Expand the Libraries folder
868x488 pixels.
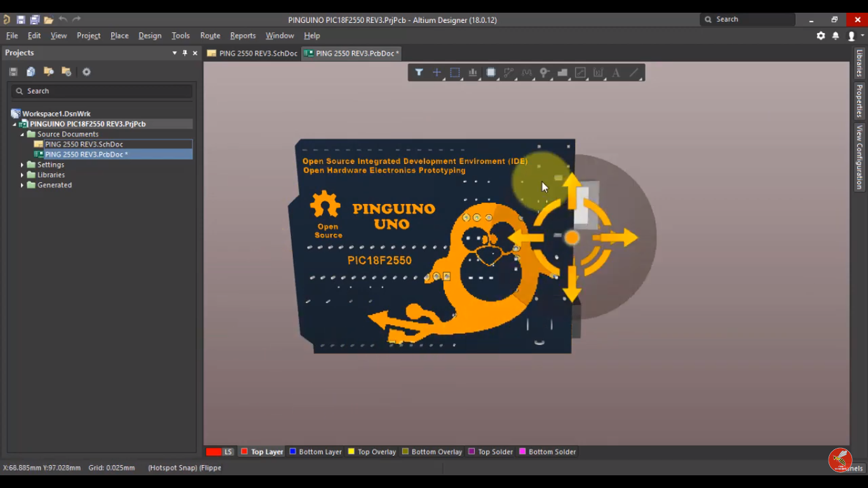click(22, 175)
